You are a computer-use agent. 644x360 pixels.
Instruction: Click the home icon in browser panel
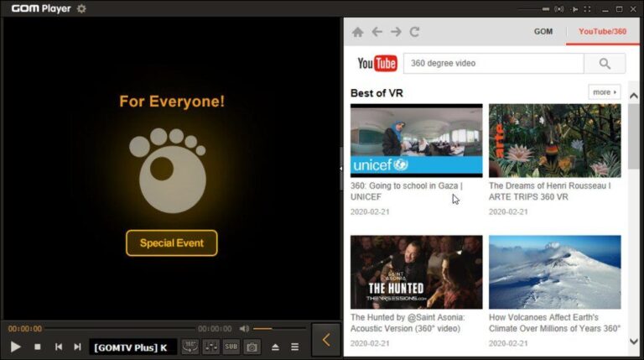358,32
